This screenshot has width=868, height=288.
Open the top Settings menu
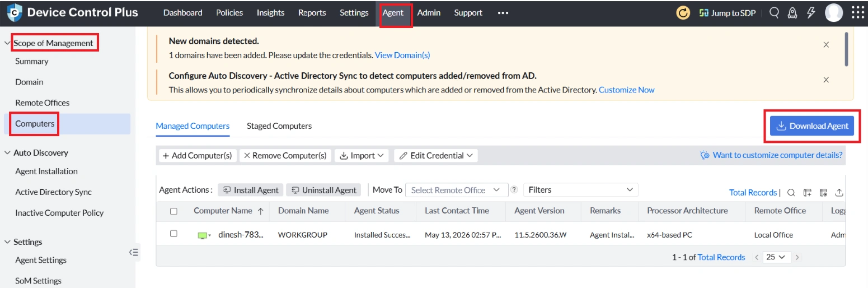tap(354, 13)
